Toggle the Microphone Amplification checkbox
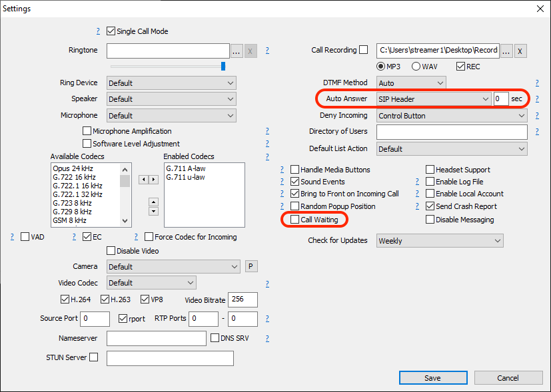 [87, 132]
